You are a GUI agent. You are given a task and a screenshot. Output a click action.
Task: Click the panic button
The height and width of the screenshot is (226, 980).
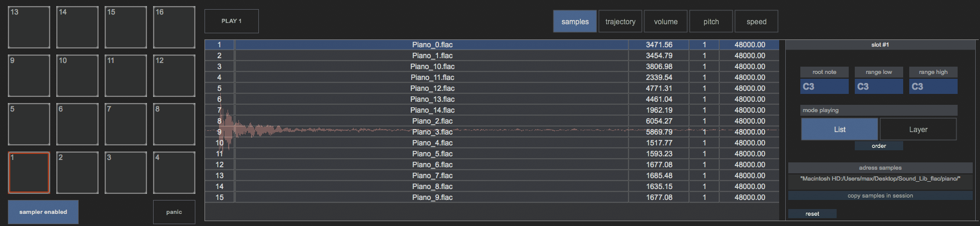(x=174, y=212)
